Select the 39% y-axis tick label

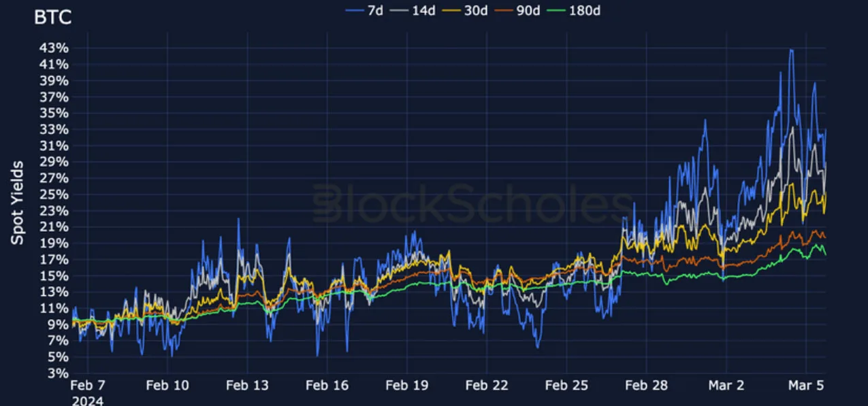(54, 80)
